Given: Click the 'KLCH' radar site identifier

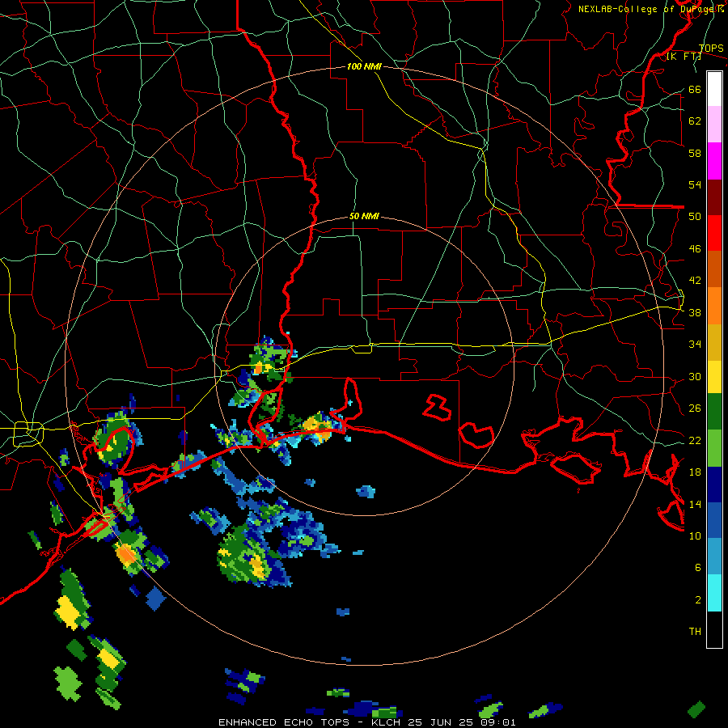Looking at the screenshot, I should coord(386,722).
